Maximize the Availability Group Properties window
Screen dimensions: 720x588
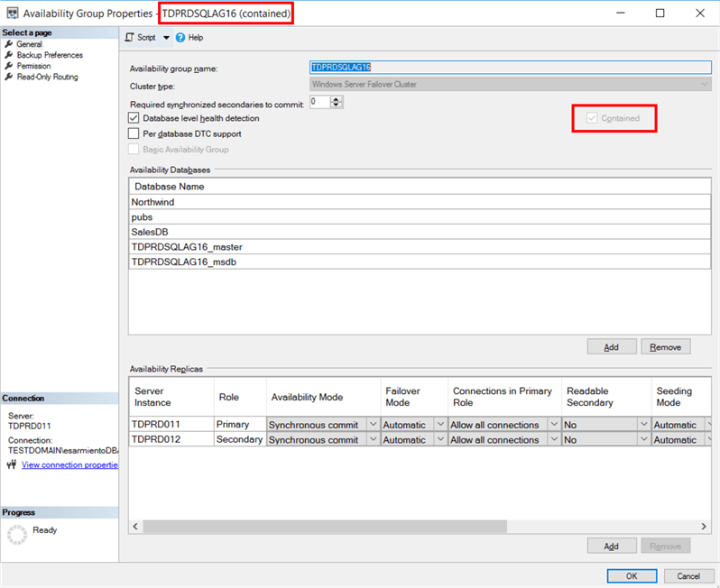660,13
